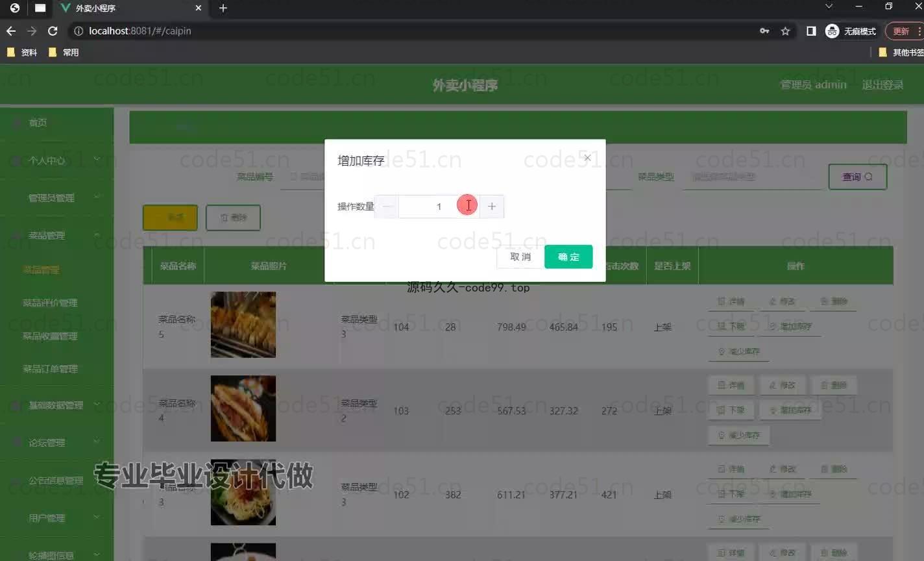Click 删除 in row numbered 103
Image resolution: width=924 pixels, height=561 pixels.
(x=834, y=385)
